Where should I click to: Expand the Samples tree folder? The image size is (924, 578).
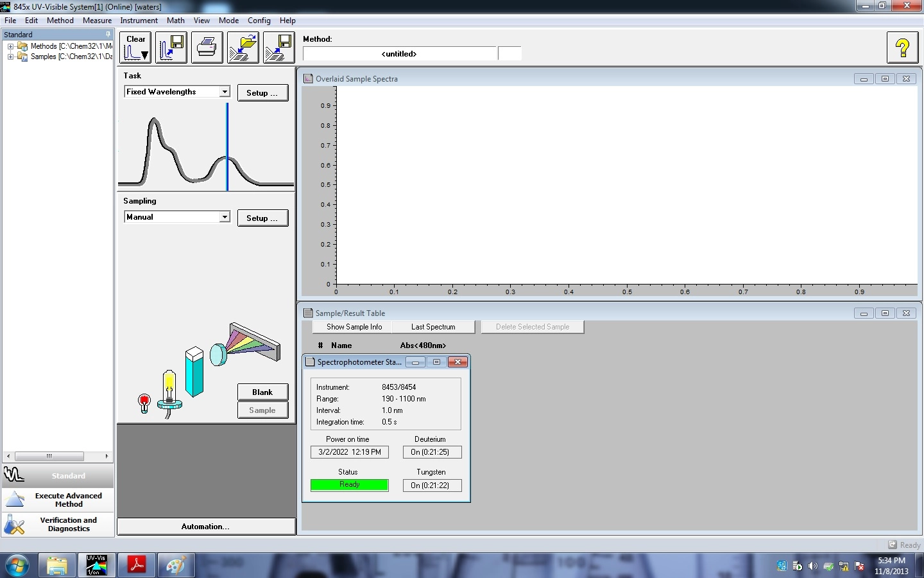10,57
